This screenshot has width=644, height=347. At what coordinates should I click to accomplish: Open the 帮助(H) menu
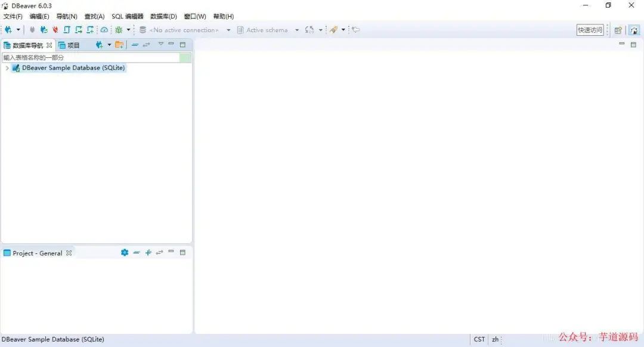click(x=224, y=17)
